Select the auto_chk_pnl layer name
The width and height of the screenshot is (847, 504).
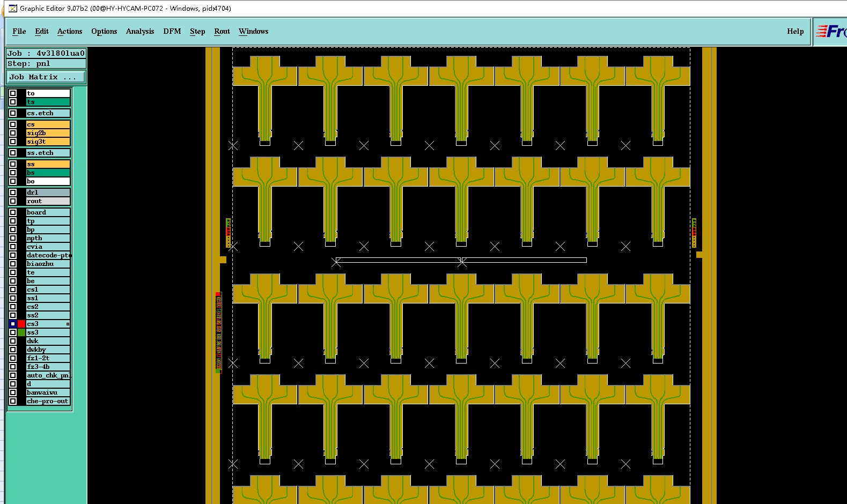coord(48,375)
